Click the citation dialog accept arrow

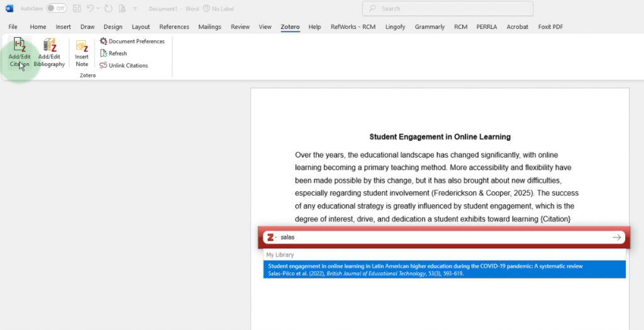[x=617, y=238]
